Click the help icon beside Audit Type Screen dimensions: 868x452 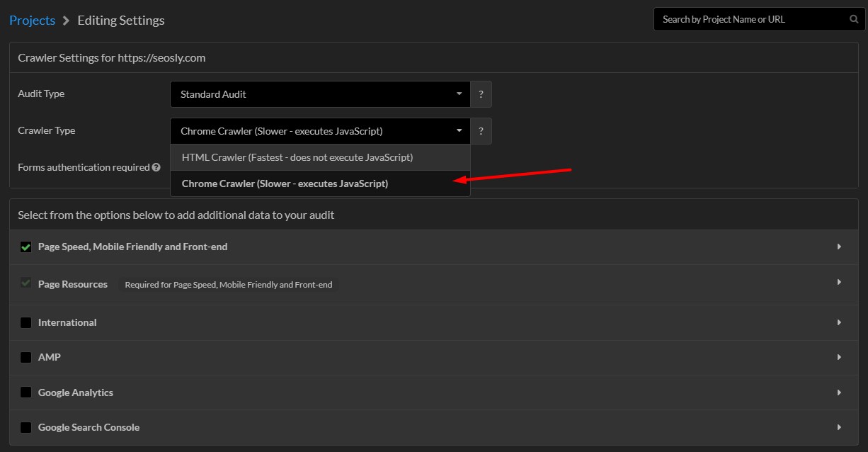click(x=481, y=94)
